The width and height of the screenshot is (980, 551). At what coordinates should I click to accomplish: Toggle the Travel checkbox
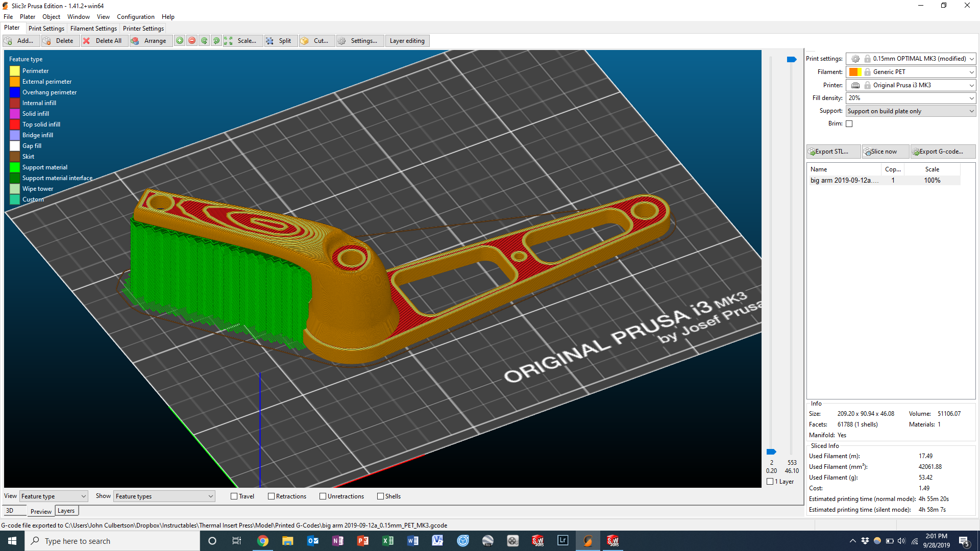pos(234,496)
